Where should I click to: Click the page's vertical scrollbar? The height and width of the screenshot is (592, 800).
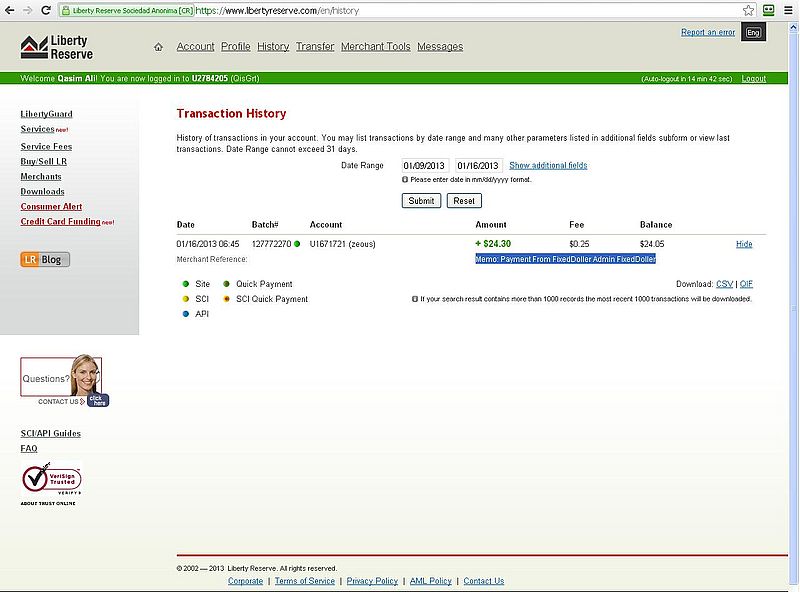click(x=794, y=306)
